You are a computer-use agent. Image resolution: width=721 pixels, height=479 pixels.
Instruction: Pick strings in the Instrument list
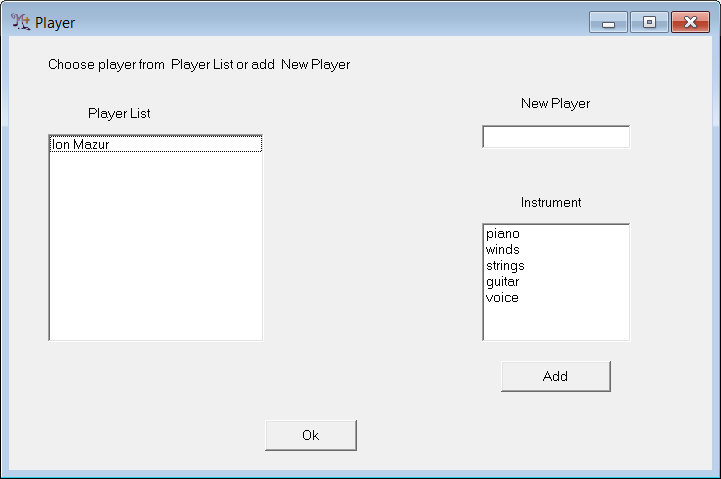click(x=505, y=266)
